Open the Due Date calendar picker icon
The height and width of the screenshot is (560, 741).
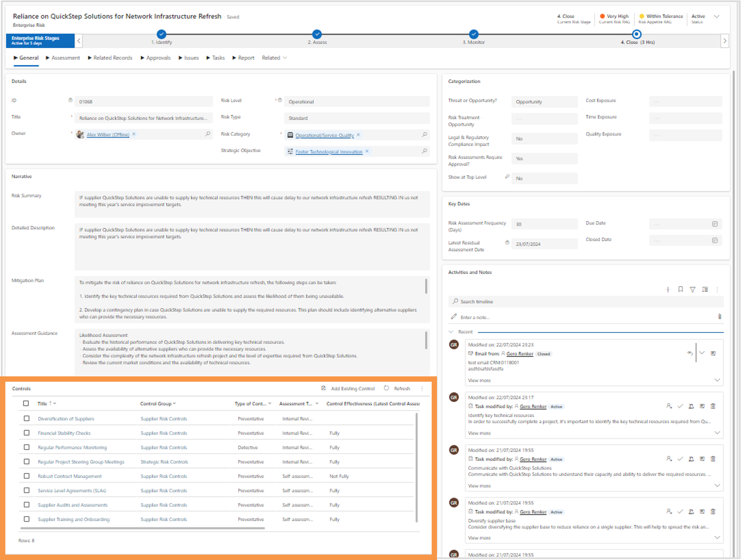point(715,224)
